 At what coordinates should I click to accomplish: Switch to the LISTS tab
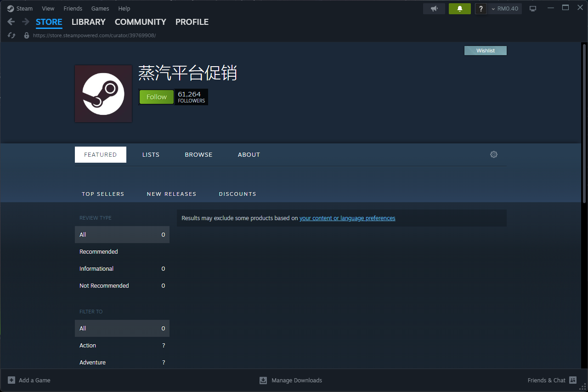click(151, 154)
